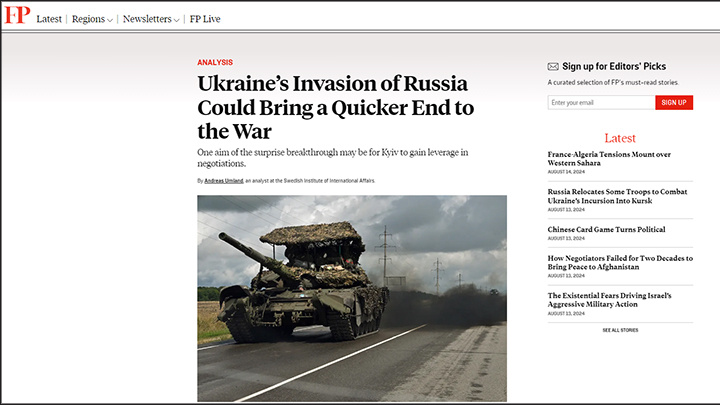Open How Negotiators Failed Afghanistan story
720x405 pixels.
pos(620,262)
